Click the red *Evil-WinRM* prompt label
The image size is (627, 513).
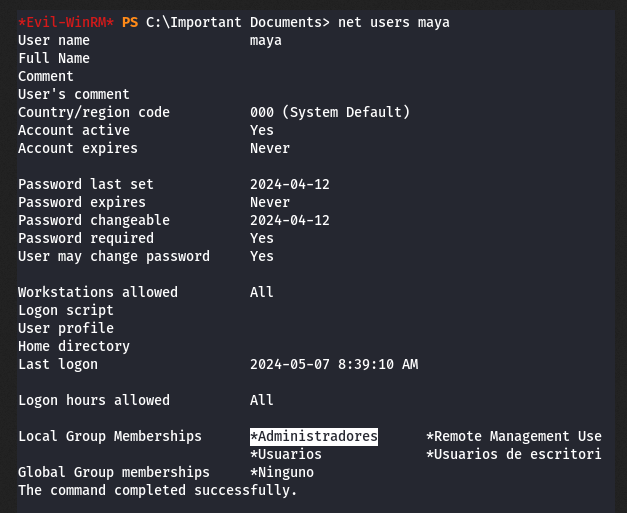coord(66,22)
